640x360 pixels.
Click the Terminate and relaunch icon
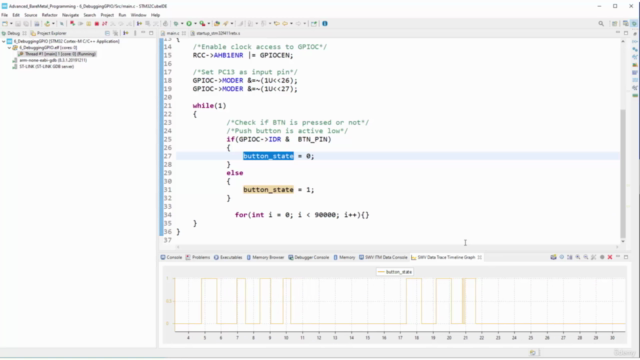tap(73, 24)
